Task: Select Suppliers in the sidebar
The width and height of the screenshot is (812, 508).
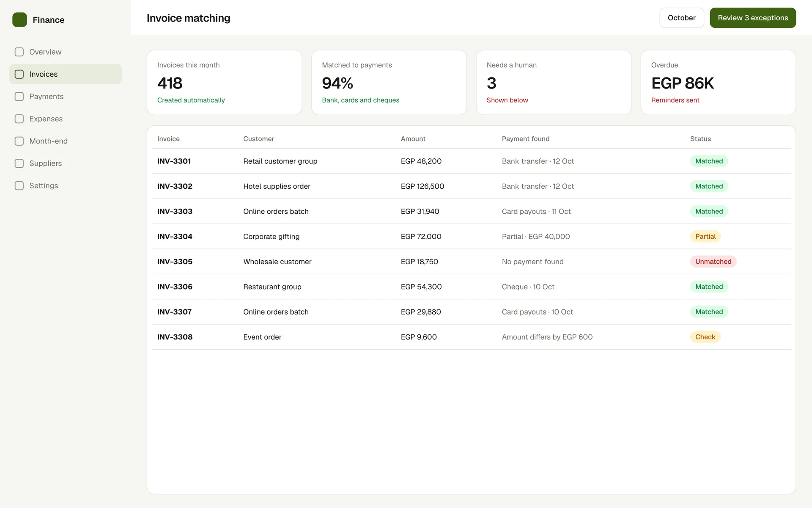Action: pyautogui.click(x=65, y=163)
